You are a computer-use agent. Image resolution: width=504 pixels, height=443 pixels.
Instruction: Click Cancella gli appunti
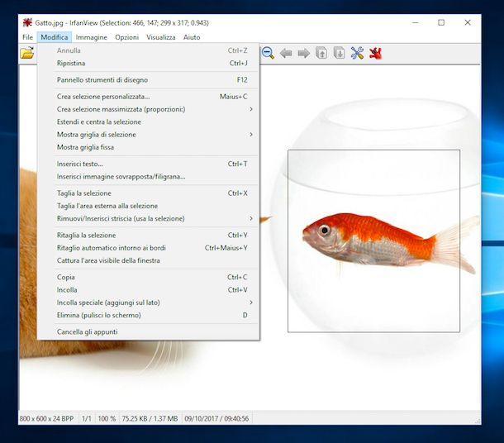pyautogui.click(x=149, y=331)
